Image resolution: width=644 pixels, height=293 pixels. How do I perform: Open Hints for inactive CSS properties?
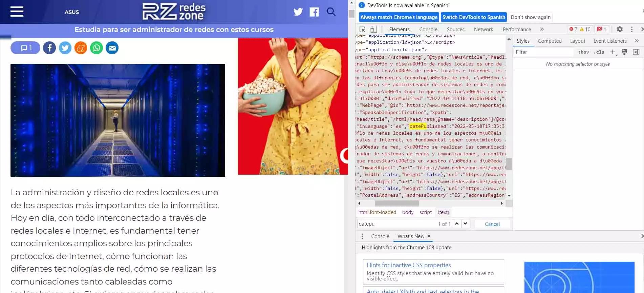pyautogui.click(x=409, y=265)
